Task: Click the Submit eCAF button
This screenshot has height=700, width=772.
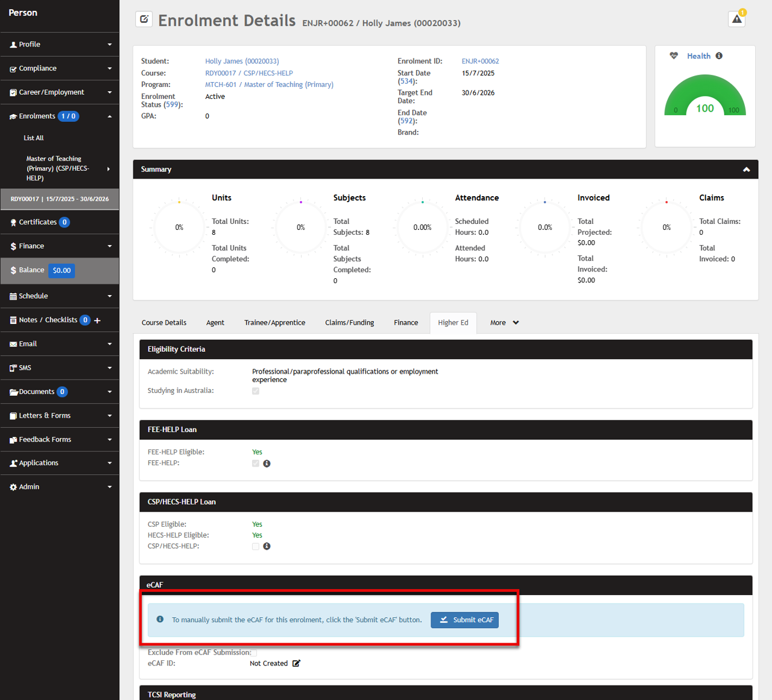Action: pyautogui.click(x=464, y=620)
